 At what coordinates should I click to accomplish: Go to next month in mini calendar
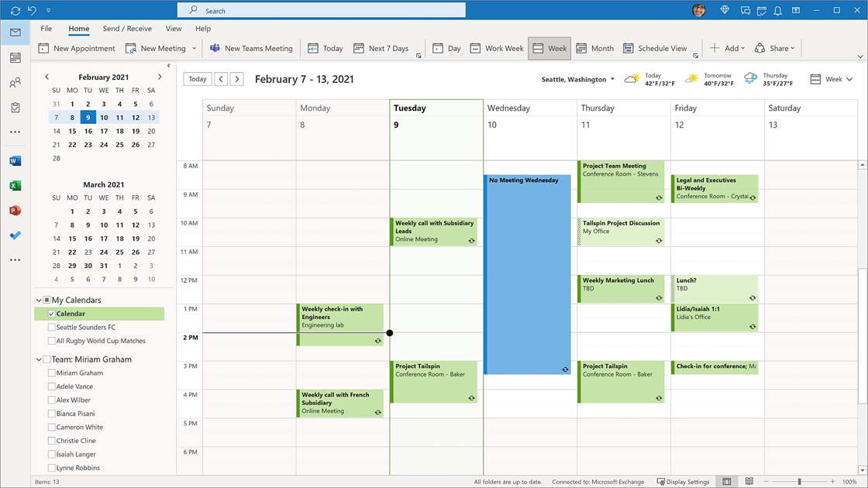click(x=160, y=77)
